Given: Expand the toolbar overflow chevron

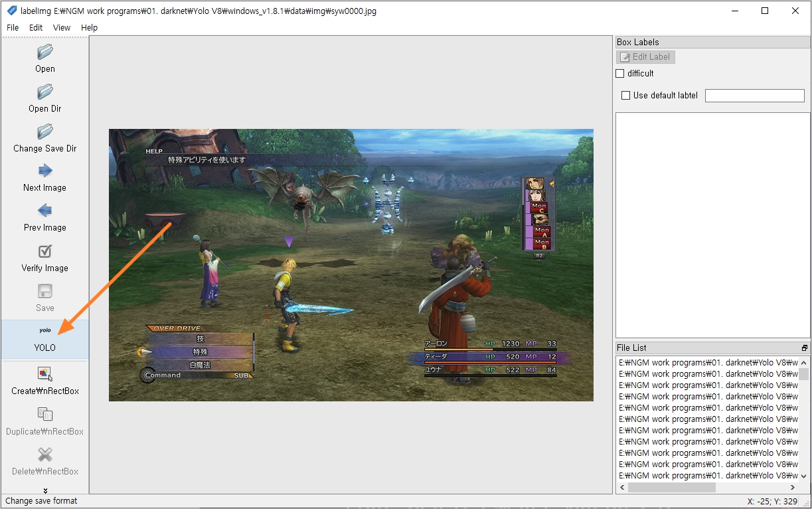Looking at the screenshot, I should click(x=45, y=490).
